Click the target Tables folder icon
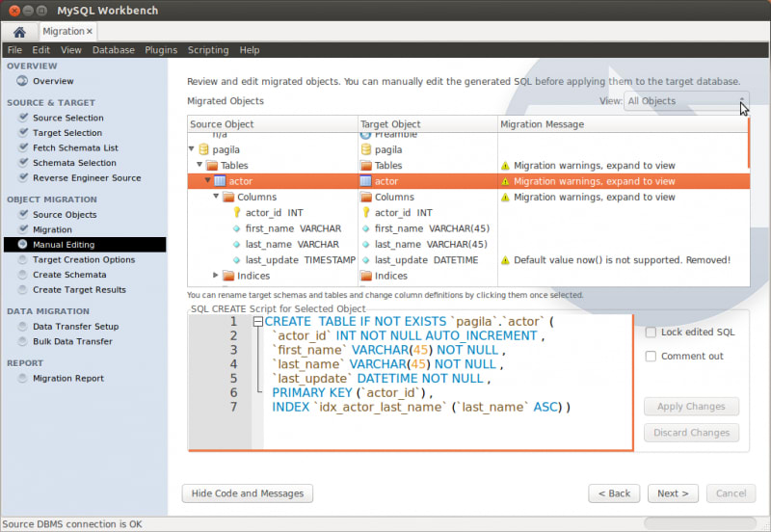The image size is (771, 532). (366, 165)
